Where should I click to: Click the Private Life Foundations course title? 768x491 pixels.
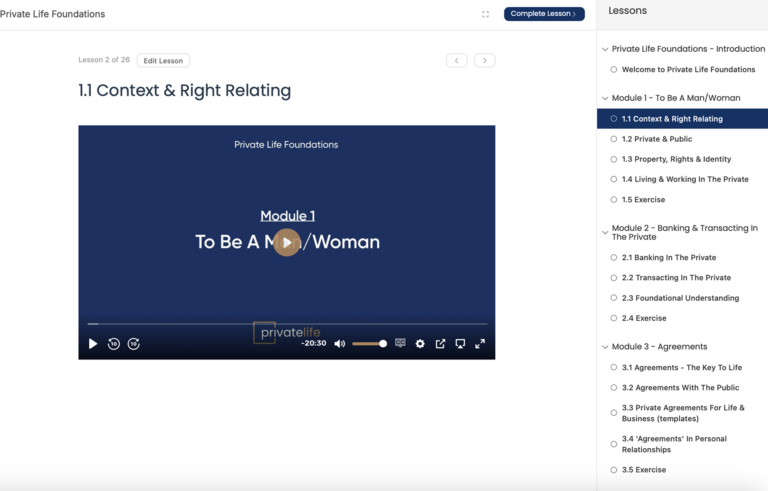pyautogui.click(x=52, y=14)
